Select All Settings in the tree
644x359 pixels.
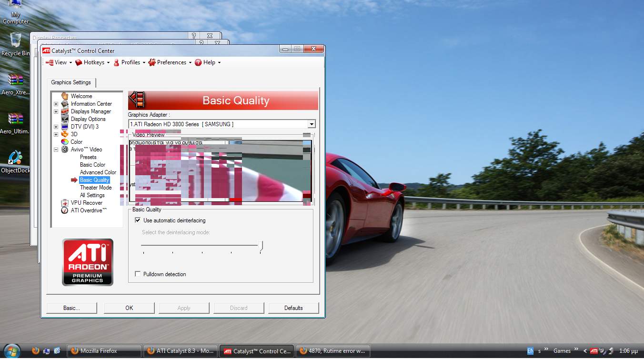[92, 195]
